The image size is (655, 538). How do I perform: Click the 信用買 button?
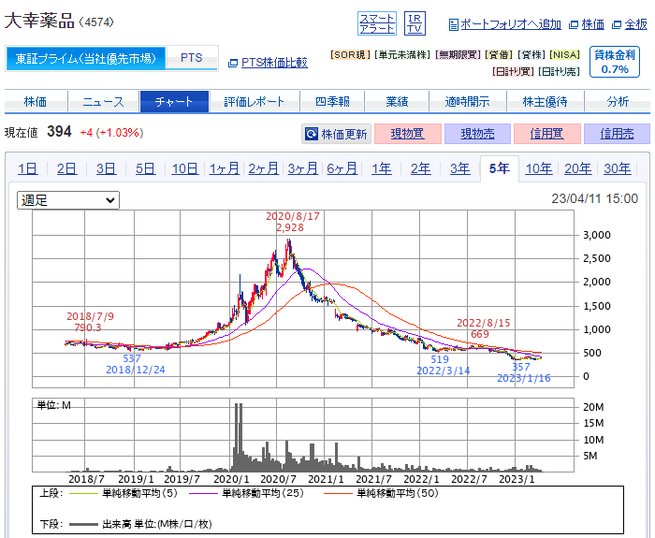(547, 134)
